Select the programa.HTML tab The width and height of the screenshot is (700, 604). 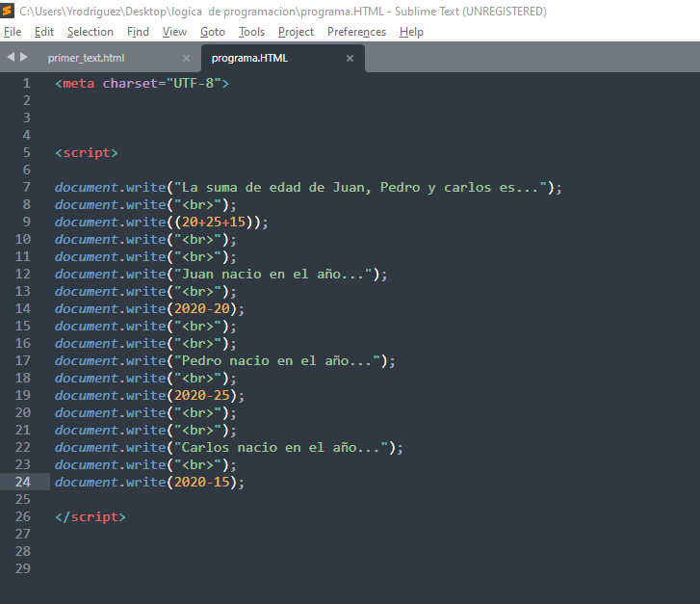point(249,58)
